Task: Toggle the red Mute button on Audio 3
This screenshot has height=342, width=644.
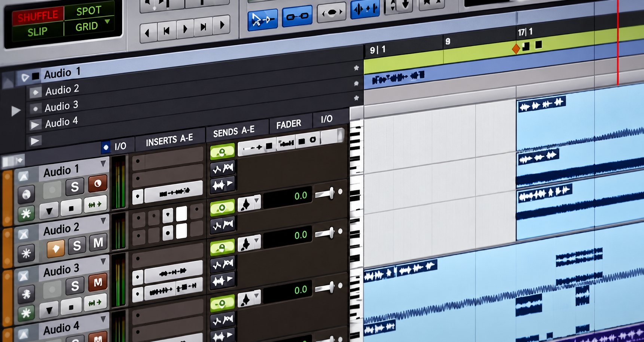Action: 98,283
